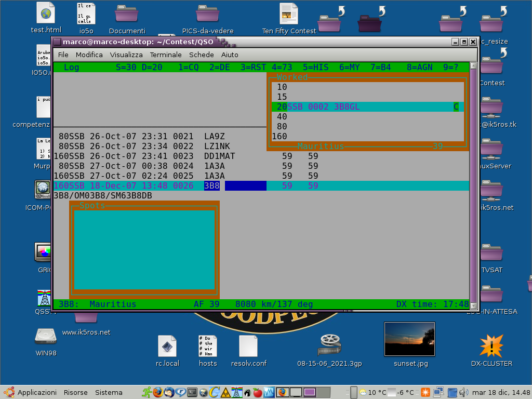
Task: Click the yellow letter C panel launcher
Action: (x=214, y=392)
